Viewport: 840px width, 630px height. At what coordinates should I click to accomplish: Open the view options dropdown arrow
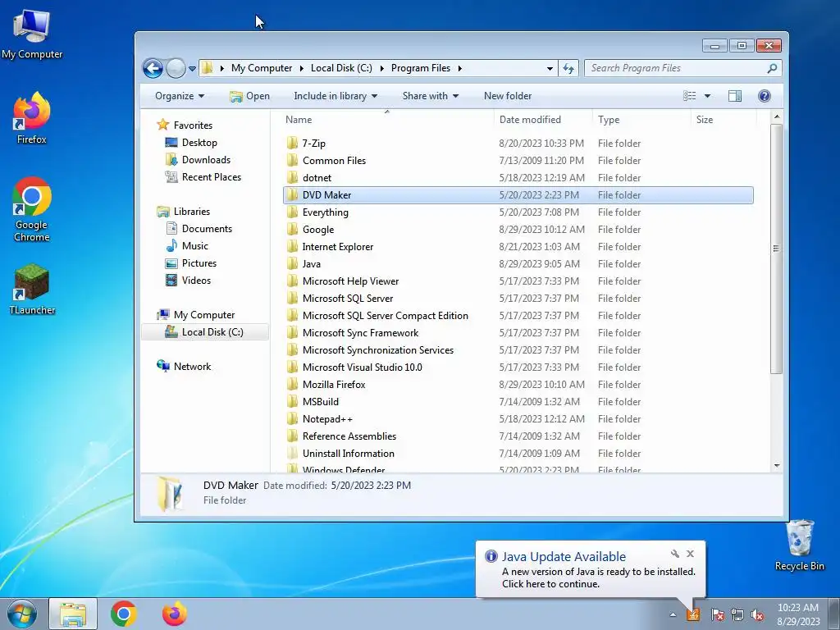707,96
